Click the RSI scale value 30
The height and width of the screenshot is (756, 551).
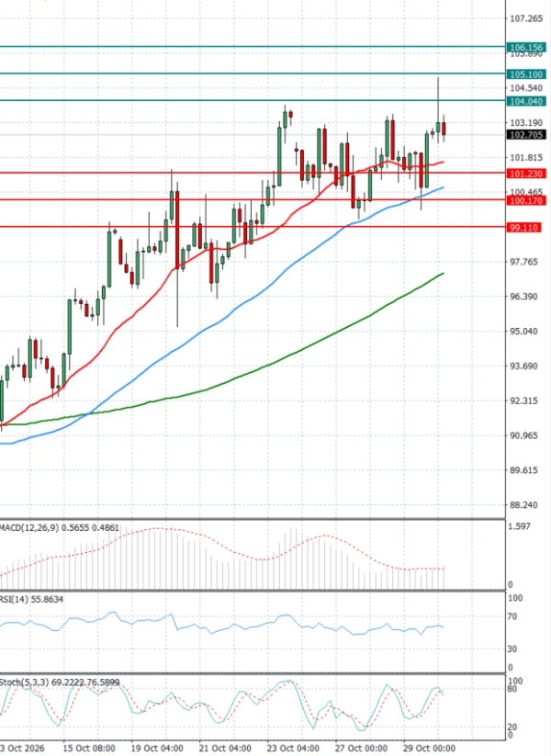512,649
